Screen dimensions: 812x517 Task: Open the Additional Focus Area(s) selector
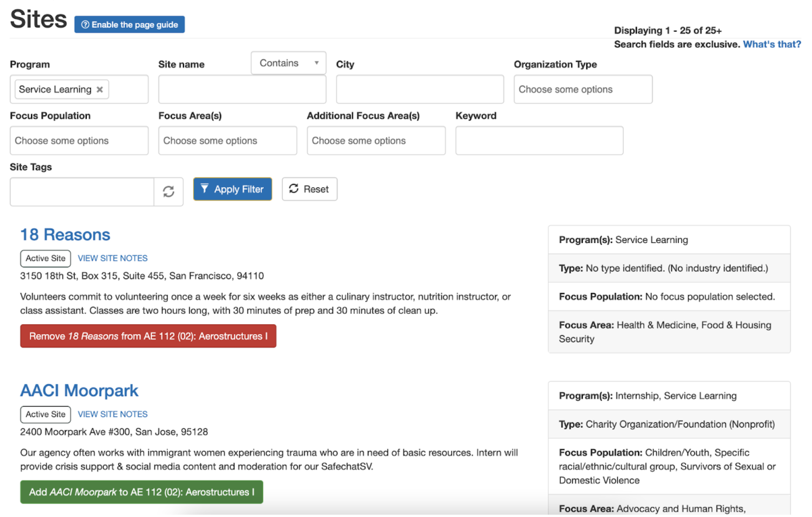[x=376, y=140]
